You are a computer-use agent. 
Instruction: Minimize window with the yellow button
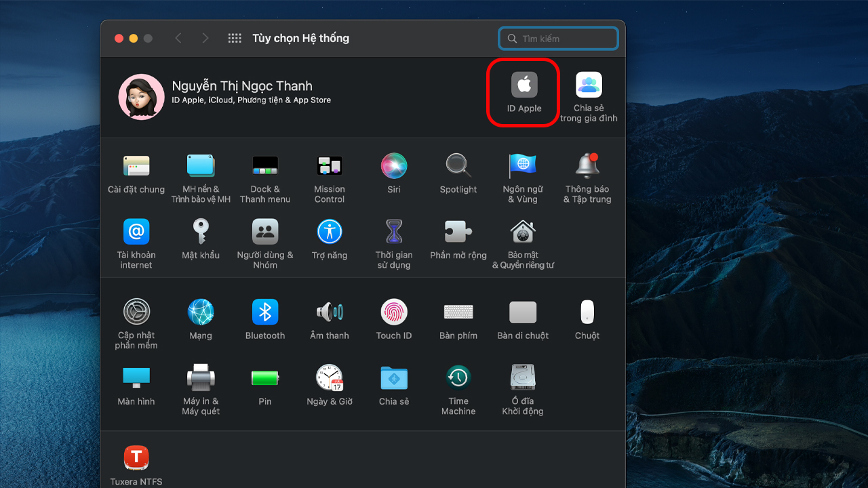pos(134,39)
